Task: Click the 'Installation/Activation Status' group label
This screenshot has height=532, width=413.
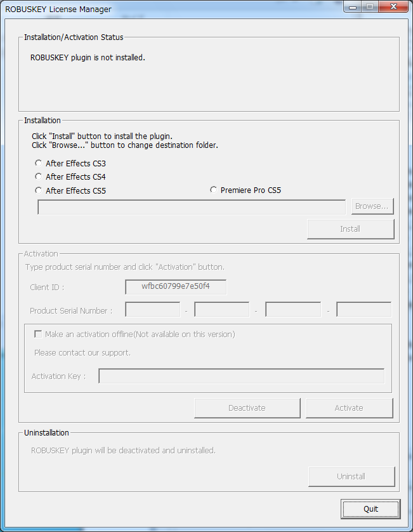Action: click(74, 37)
